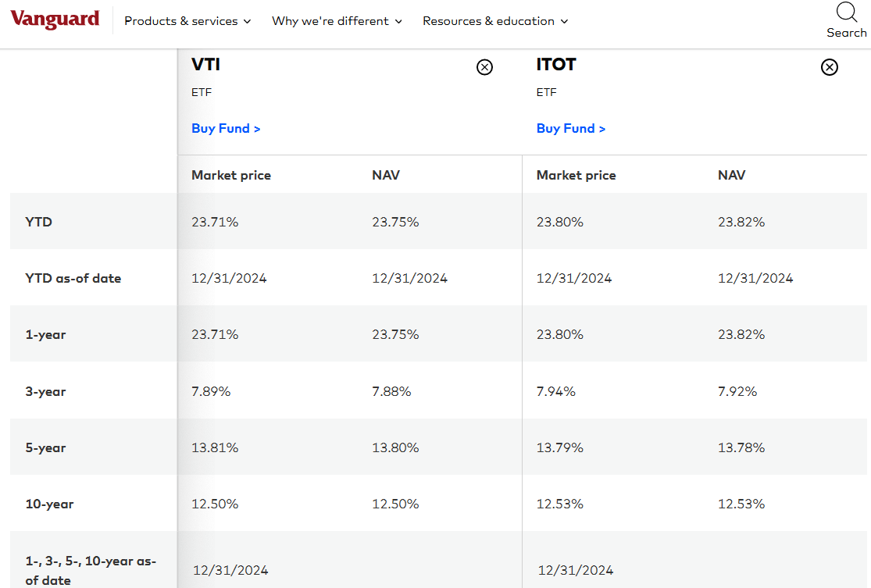
Task: Click the Vanguard logo
Action: [x=55, y=20]
